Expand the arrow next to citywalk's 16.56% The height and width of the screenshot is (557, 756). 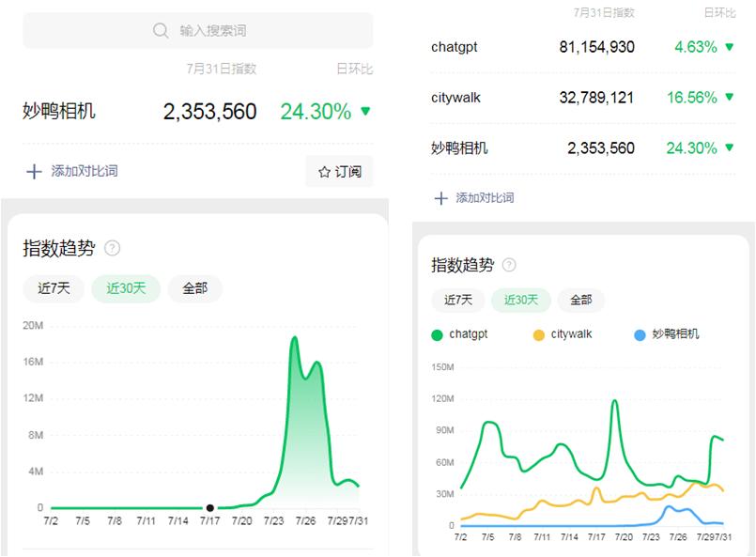(x=732, y=97)
